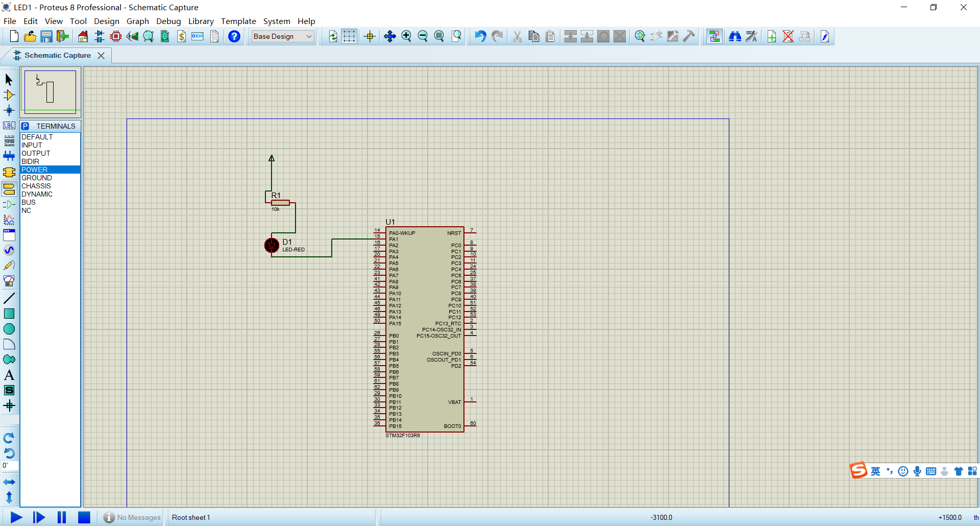Open the Debug menu

(x=168, y=21)
